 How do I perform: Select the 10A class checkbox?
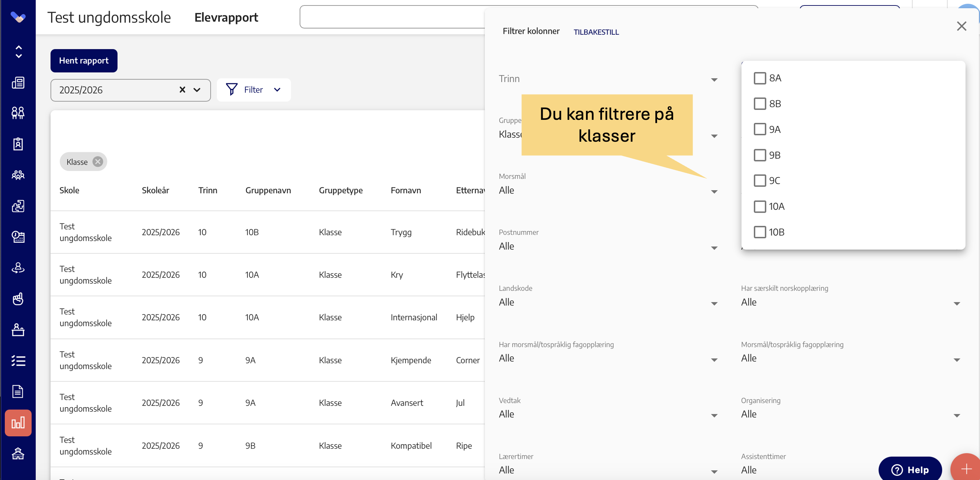(x=760, y=206)
